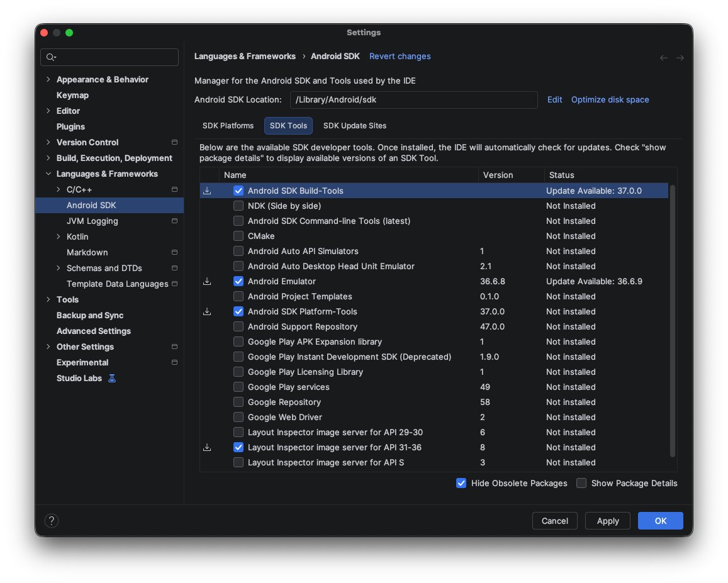
Task: Click the download icon beside Android Emulator
Action: tap(207, 281)
